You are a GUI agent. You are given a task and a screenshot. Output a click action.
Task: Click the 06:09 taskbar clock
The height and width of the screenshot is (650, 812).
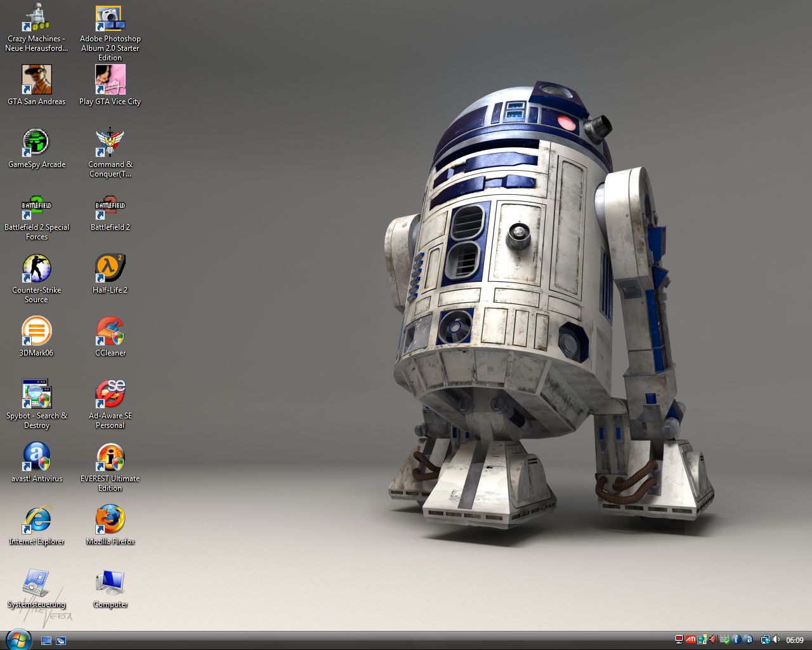pos(795,640)
